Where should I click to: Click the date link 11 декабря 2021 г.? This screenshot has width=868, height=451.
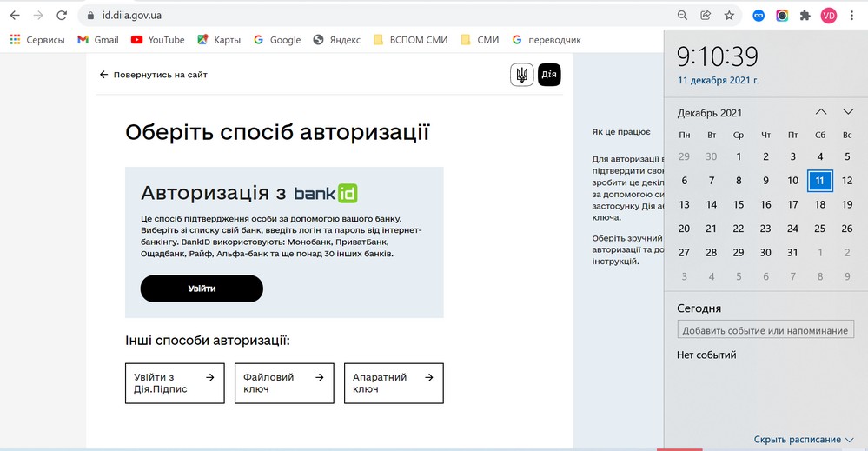[x=718, y=80]
